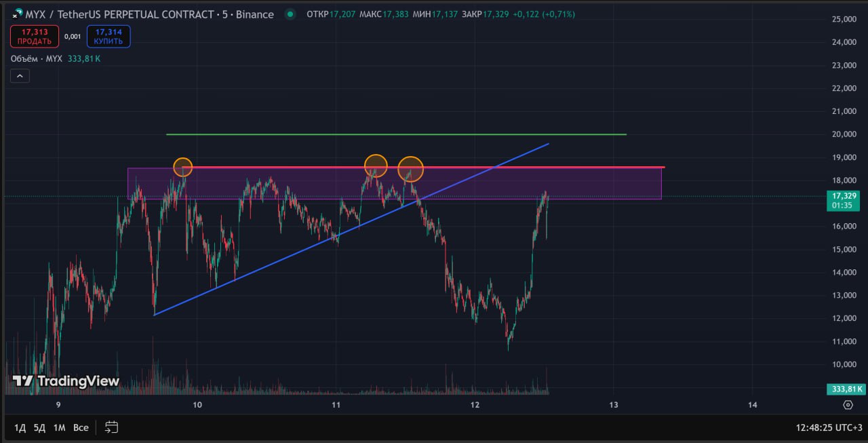Click the ЗАКР 17,329 close value
Screen dimensions: 868x443
484,14
